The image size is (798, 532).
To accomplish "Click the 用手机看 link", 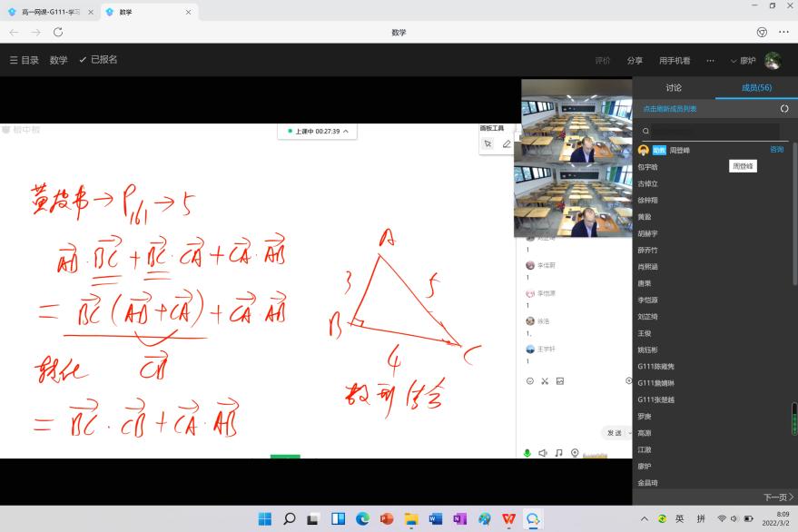I will [x=675, y=61].
